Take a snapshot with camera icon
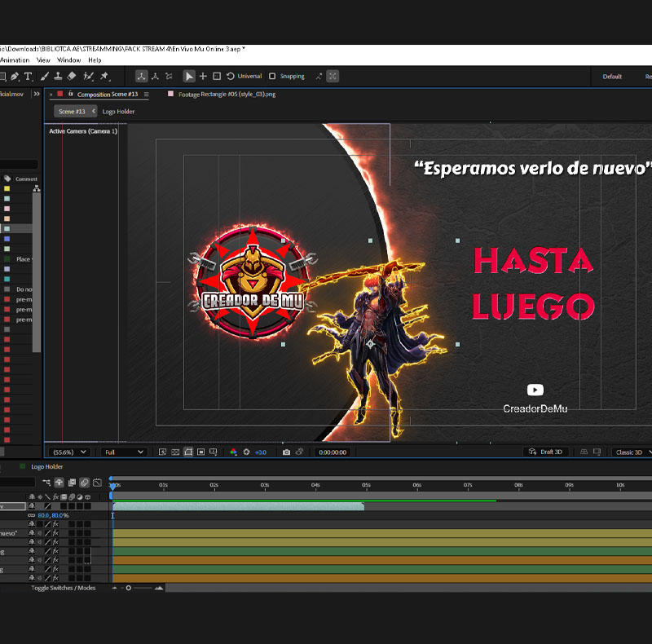This screenshot has height=644, width=652. (x=286, y=452)
